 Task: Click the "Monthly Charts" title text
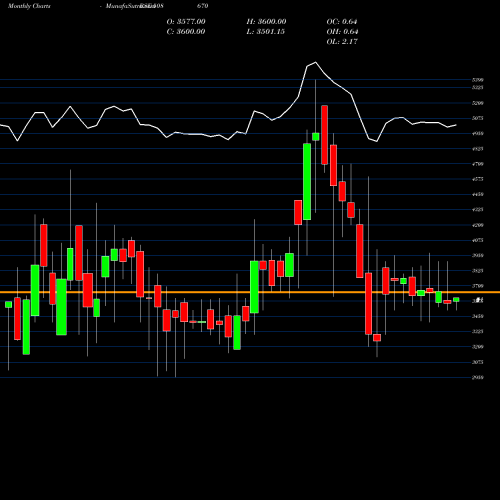click(x=29, y=6)
